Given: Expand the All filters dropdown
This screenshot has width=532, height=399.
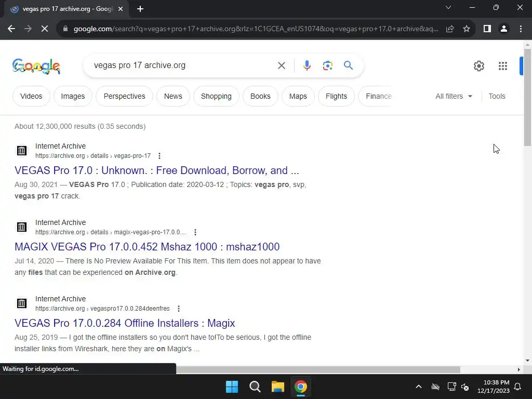Looking at the screenshot, I should 454,96.
